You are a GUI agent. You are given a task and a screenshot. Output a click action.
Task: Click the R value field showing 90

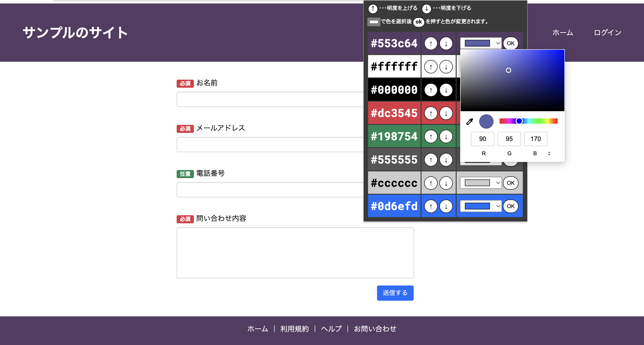(x=482, y=139)
